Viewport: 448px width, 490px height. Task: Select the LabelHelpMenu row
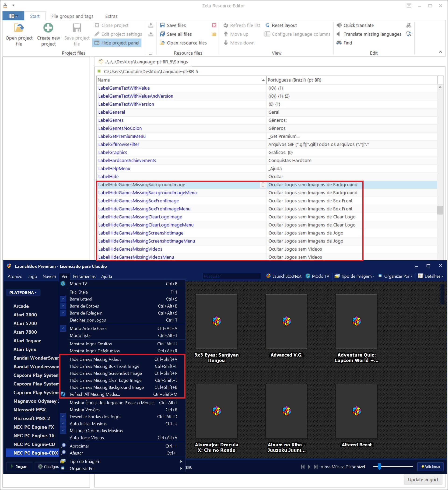(266, 168)
